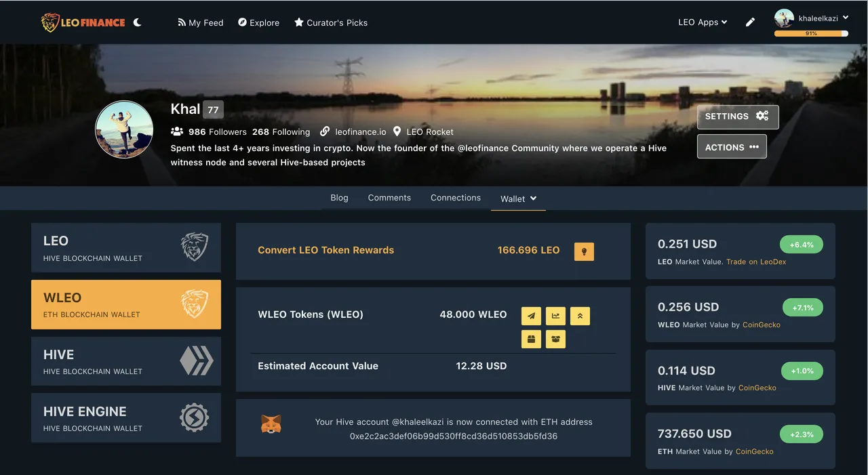Click the lightbulb info button
Image resolution: width=868 pixels, height=475 pixels.
584,251
